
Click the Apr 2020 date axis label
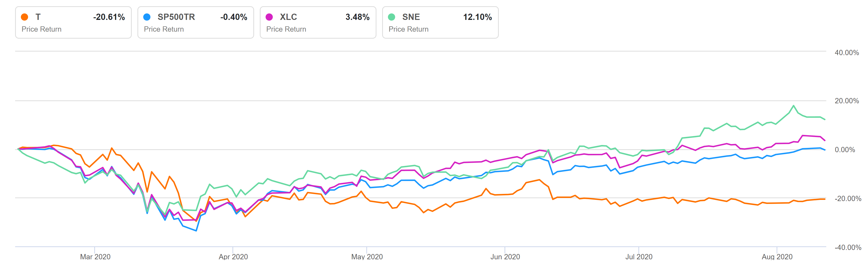pos(233,257)
